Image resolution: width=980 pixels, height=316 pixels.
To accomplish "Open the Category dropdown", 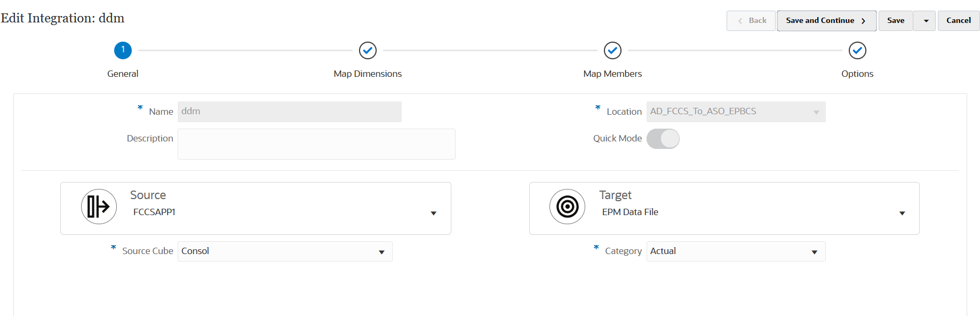I will (x=814, y=252).
